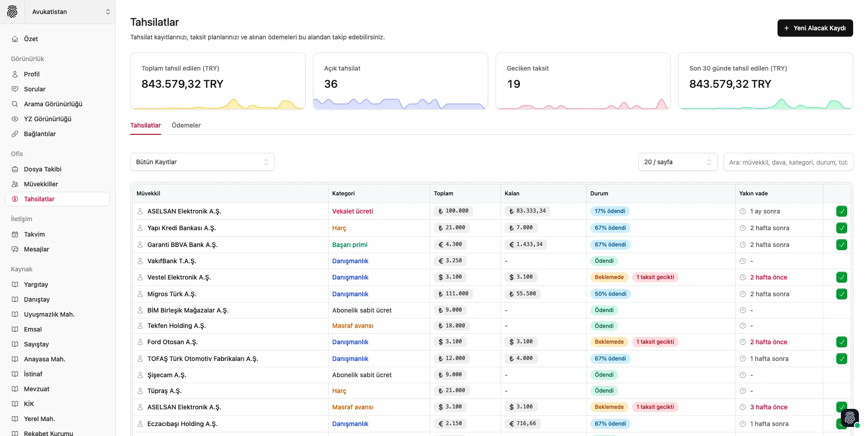Screen dimensions: 868x436
Task: Open the Bütün Kayıtlar filter dropdown
Action: [202, 162]
